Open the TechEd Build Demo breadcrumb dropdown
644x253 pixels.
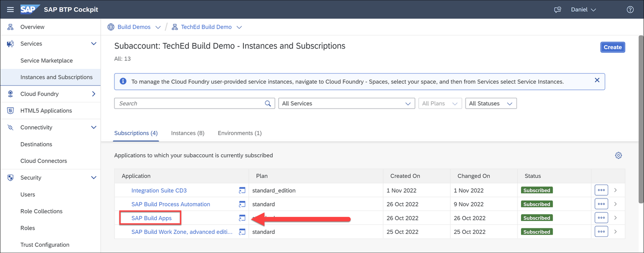click(x=239, y=27)
